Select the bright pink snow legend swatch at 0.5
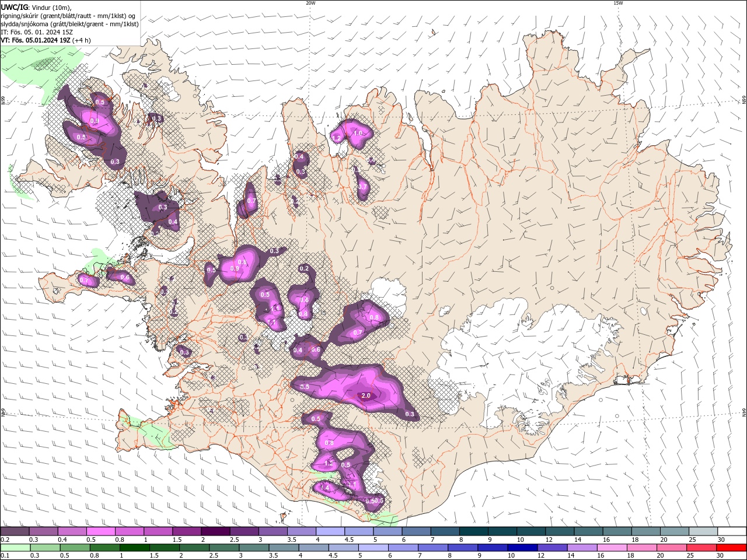Viewport: 747px width, 560px height. coord(100,531)
